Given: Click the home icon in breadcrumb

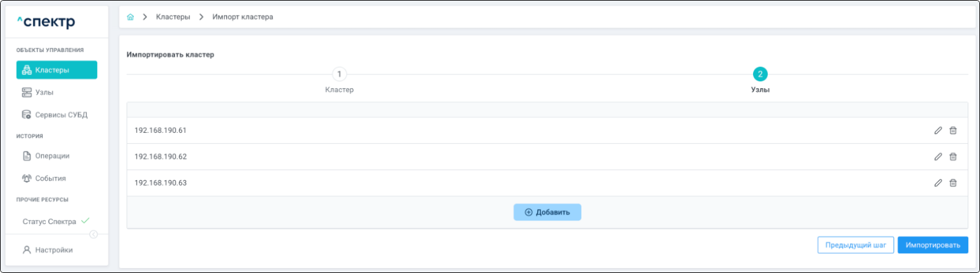Looking at the screenshot, I should (x=130, y=17).
